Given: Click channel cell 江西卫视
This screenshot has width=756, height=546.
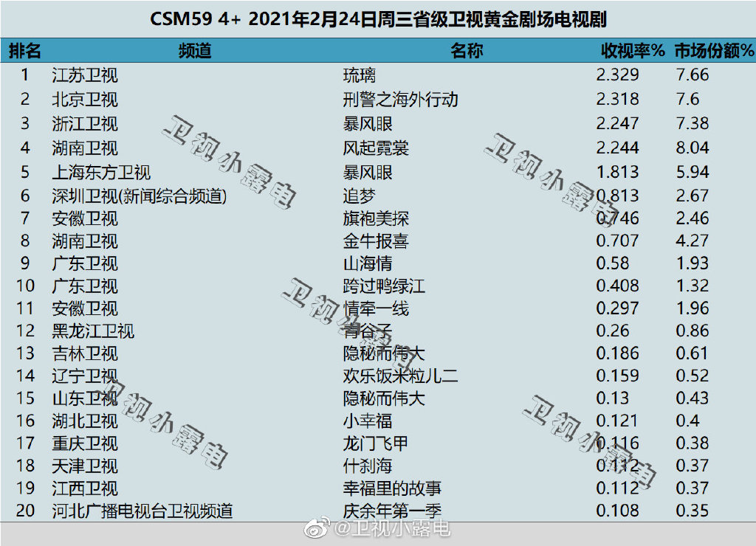Looking at the screenshot, I should click(85, 488).
